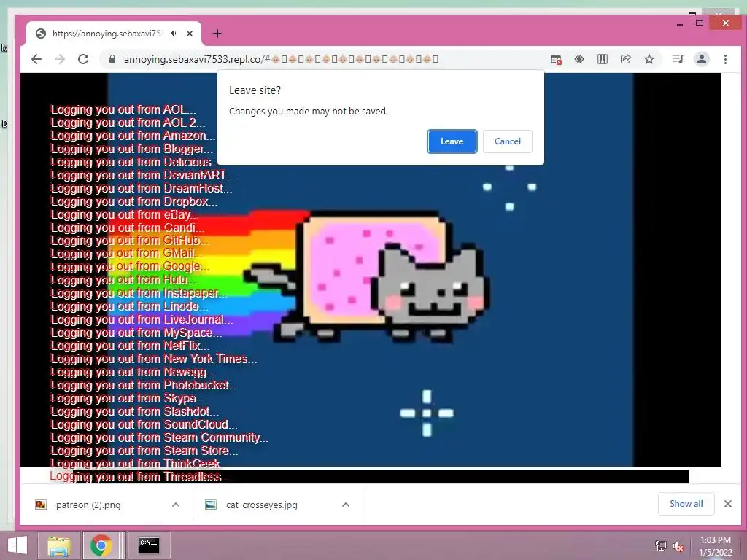Open Command Prompt from the taskbar
The height and width of the screenshot is (560, 747).
(149, 545)
